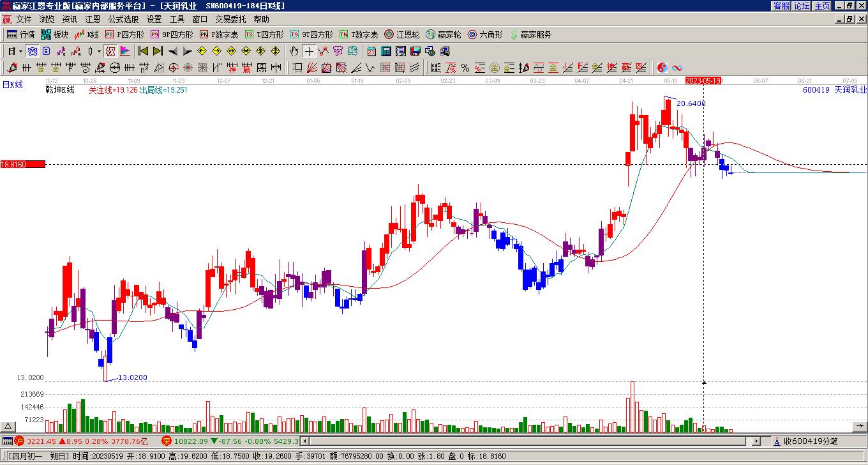This screenshot has height=465, width=868.
Task: Click the yellow diamond left-arrow icon
Action: tap(202, 51)
